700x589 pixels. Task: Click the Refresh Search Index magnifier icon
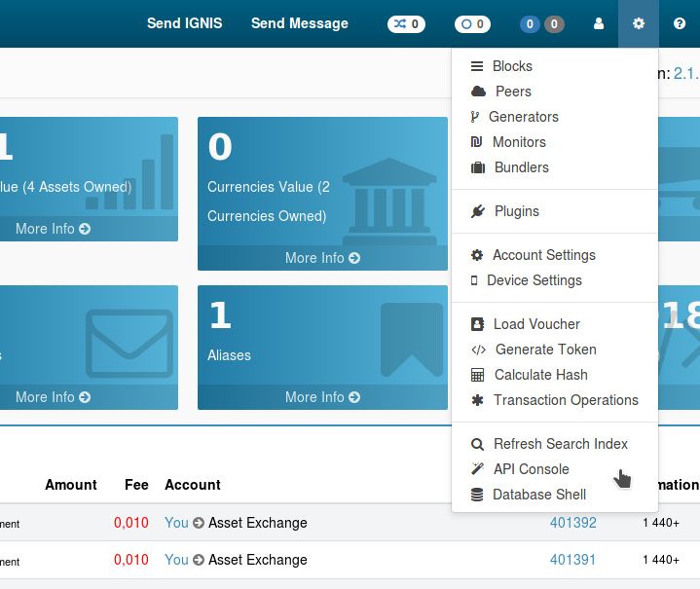(477, 444)
